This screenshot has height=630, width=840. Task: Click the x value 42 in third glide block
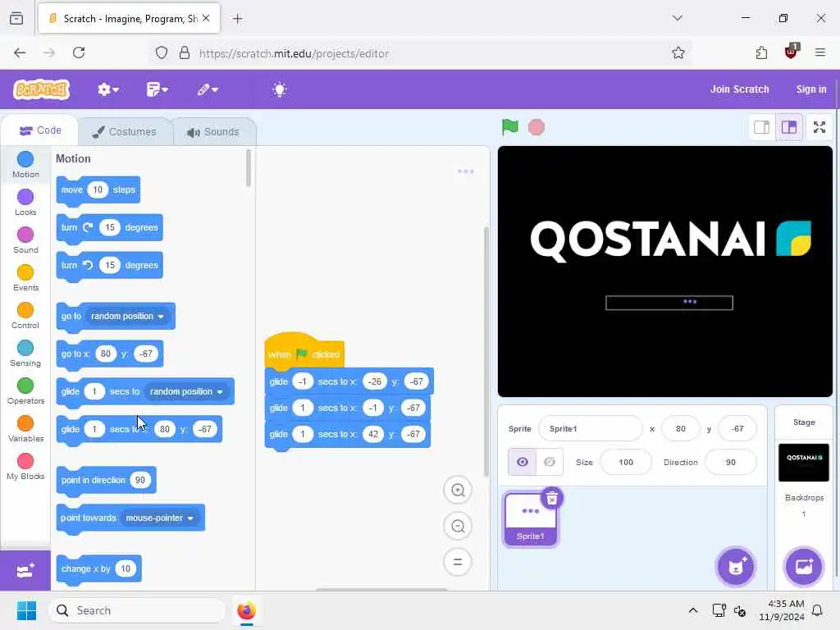point(373,434)
